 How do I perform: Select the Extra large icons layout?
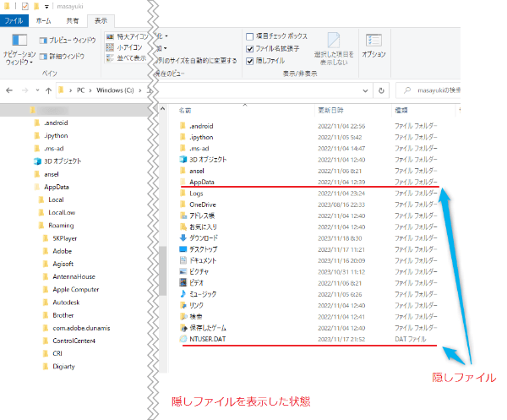(127, 36)
